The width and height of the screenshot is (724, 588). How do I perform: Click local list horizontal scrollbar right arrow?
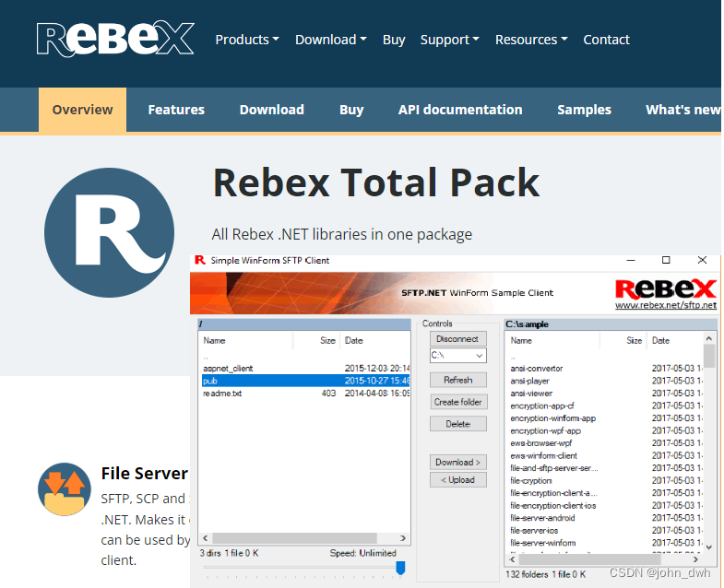click(x=695, y=559)
